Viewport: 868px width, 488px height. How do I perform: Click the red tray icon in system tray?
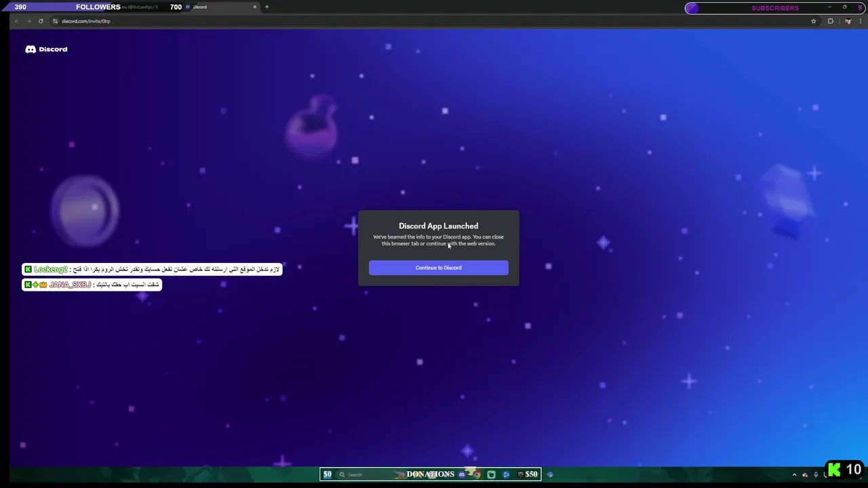click(805, 474)
